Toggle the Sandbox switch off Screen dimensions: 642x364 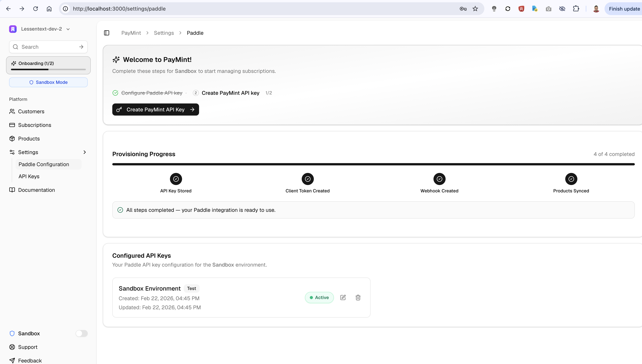[82, 333]
